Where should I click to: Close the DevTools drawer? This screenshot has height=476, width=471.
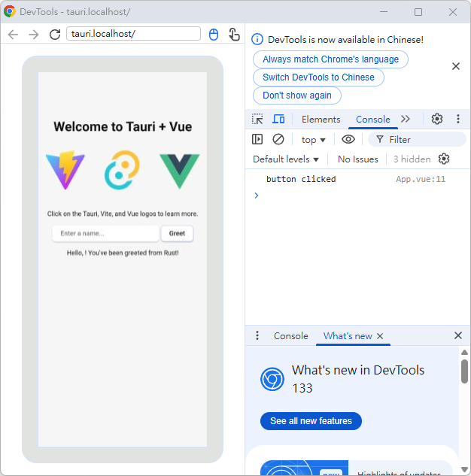[x=458, y=335]
